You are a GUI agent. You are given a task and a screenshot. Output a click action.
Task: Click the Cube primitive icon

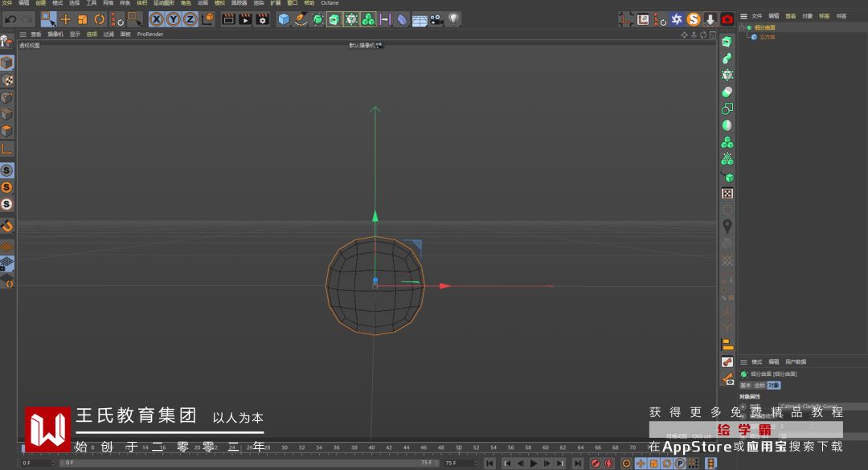click(284, 18)
